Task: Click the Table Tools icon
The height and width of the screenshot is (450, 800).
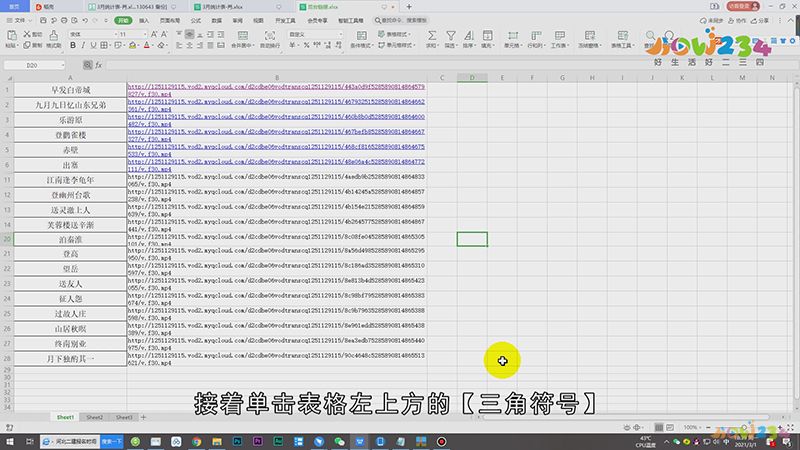Action: tap(622, 36)
